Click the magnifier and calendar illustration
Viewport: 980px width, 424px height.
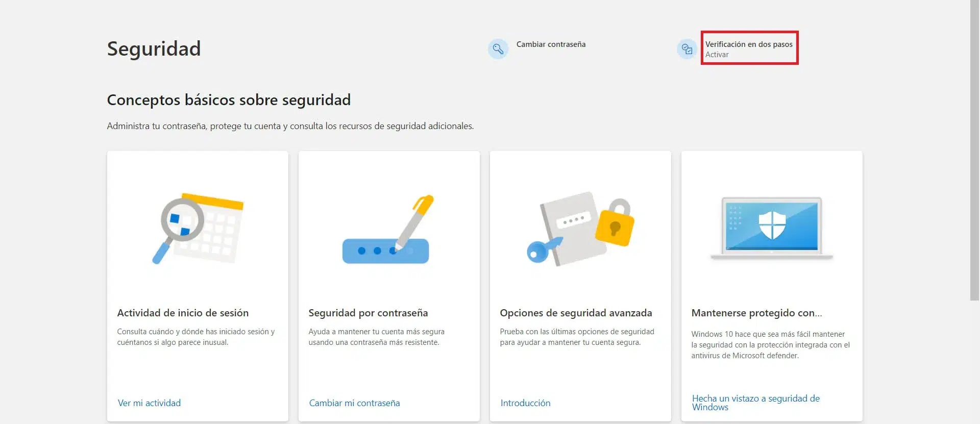pyautogui.click(x=198, y=229)
